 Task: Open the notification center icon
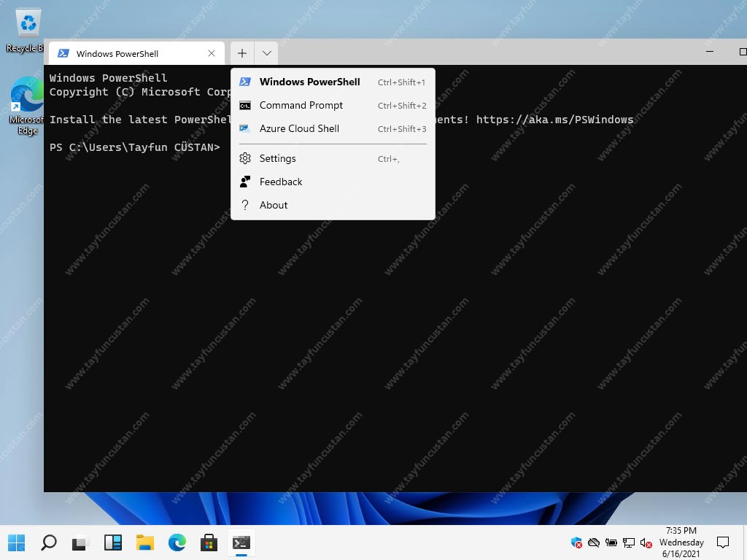pos(723,542)
